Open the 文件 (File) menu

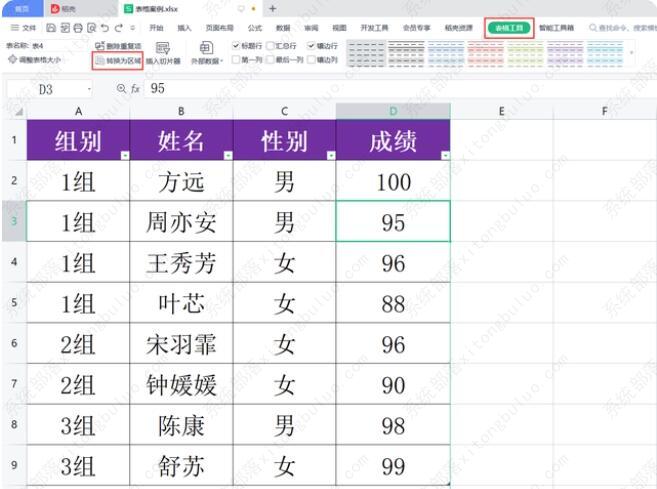click(23, 28)
